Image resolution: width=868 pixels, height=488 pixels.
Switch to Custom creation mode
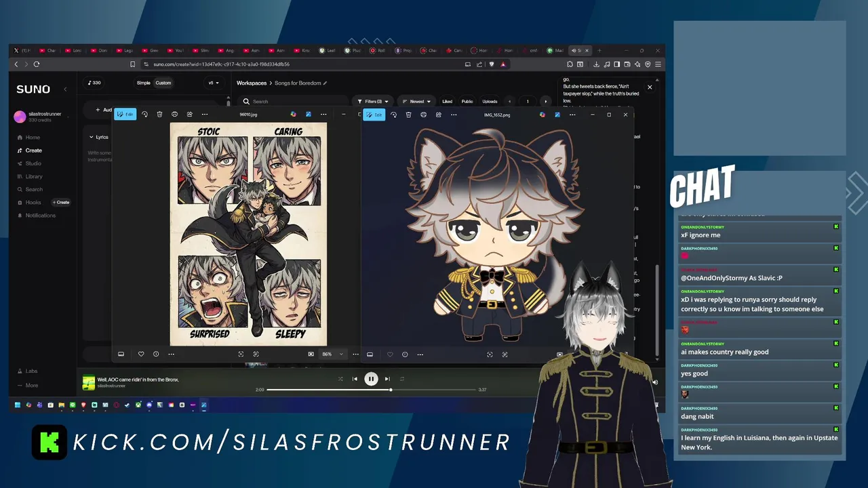(x=163, y=83)
